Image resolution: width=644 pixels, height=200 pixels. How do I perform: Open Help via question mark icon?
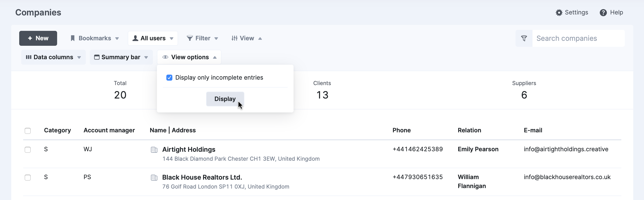[603, 12]
